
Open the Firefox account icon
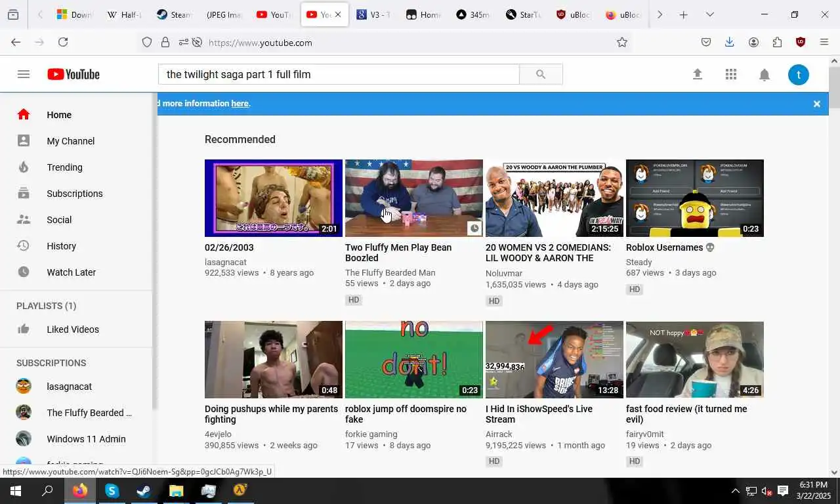pos(753,42)
